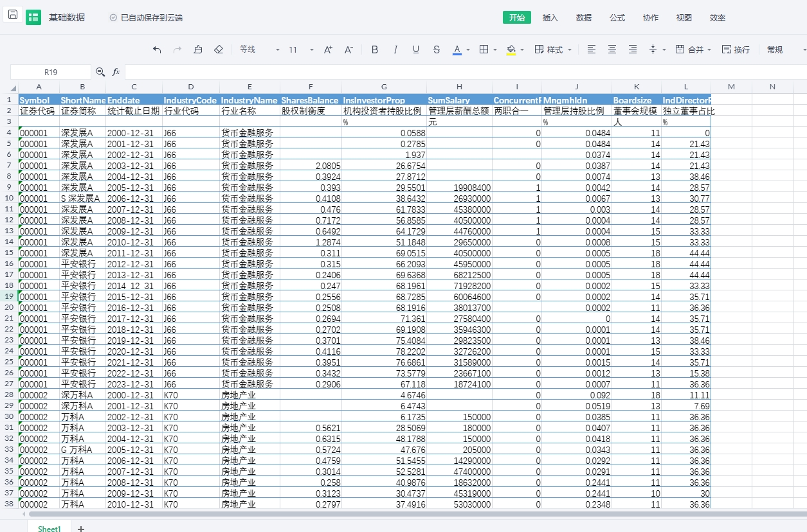The height and width of the screenshot is (532, 807).
Task: Toggle italic formatting
Action: (x=395, y=49)
